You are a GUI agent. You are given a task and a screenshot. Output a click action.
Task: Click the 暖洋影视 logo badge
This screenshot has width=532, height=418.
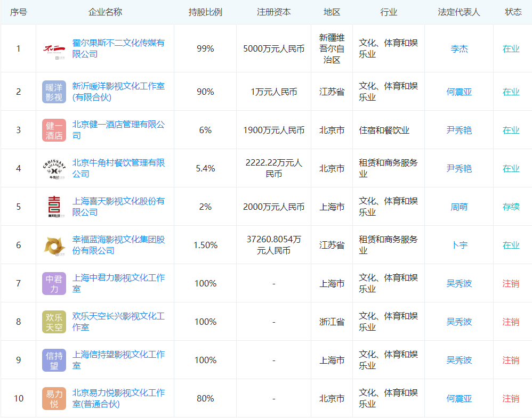point(54,92)
